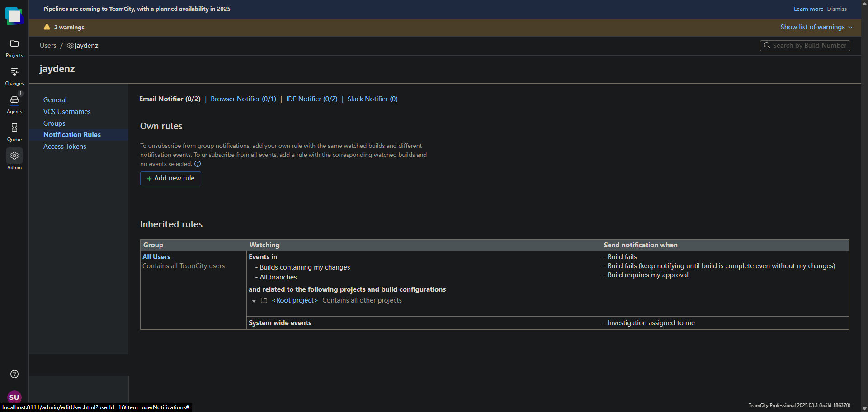Open Groups section

(x=54, y=123)
